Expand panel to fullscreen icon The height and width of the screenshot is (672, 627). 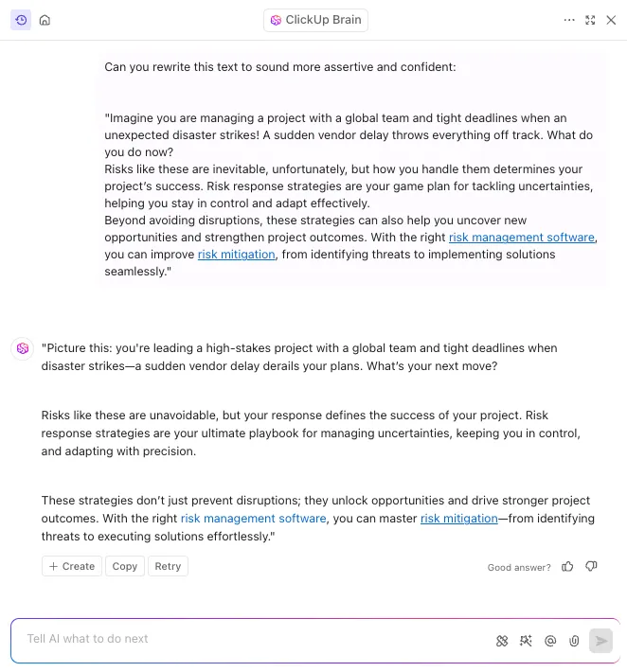point(590,20)
